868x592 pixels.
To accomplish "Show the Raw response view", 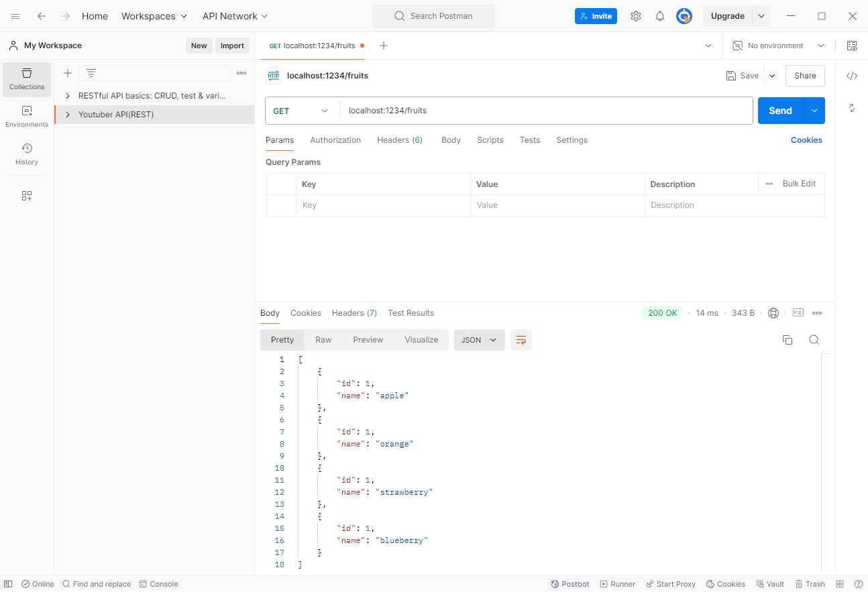I will pyautogui.click(x=323, y=340).
